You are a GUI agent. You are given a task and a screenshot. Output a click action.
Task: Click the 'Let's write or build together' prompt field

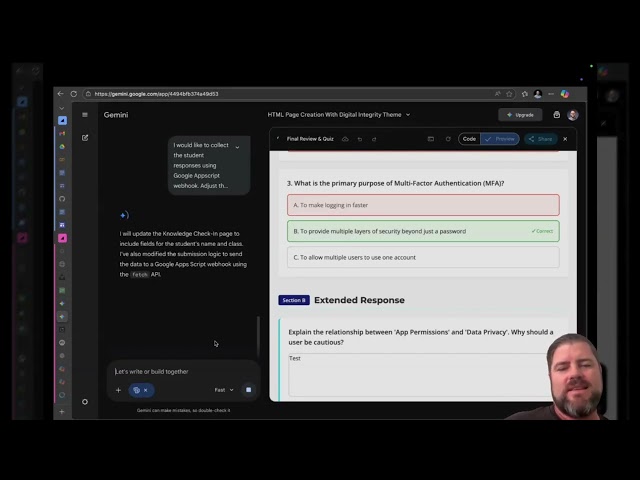coord(184,371)
